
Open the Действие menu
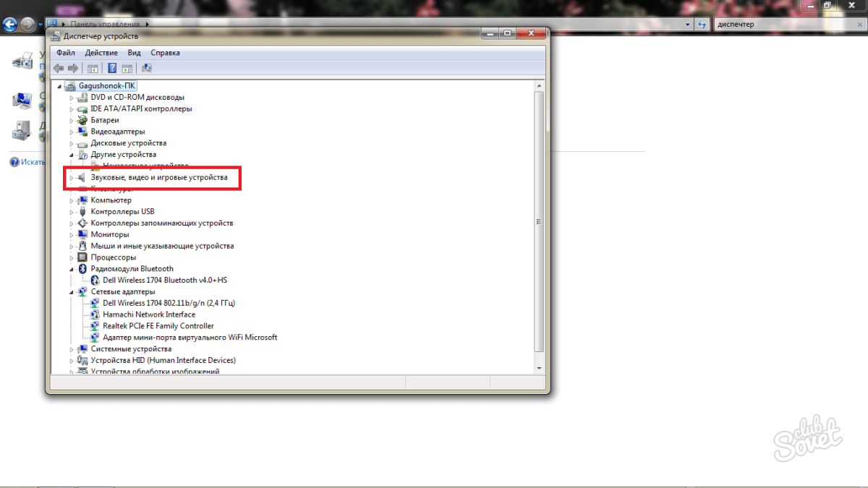101,53
